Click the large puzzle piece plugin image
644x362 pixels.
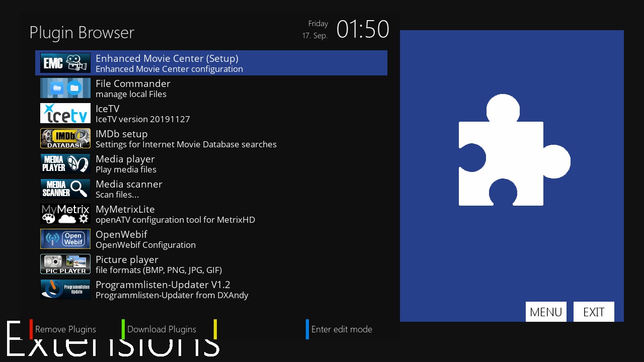tap(514, 150)
